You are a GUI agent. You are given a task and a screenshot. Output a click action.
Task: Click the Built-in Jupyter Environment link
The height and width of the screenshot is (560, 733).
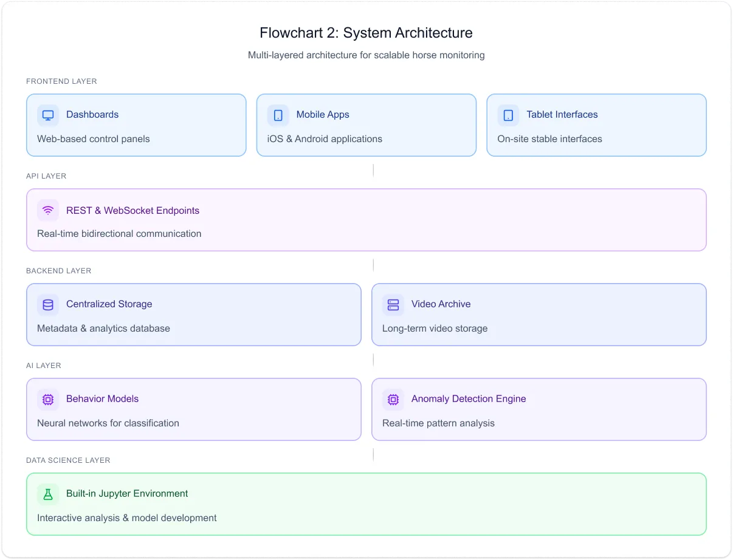point(127,494)
